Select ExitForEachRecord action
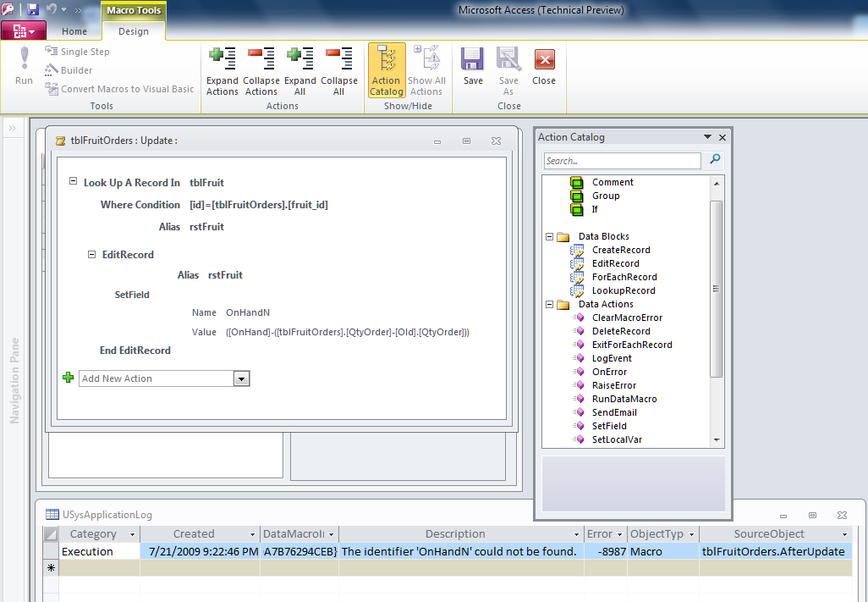 632,345
